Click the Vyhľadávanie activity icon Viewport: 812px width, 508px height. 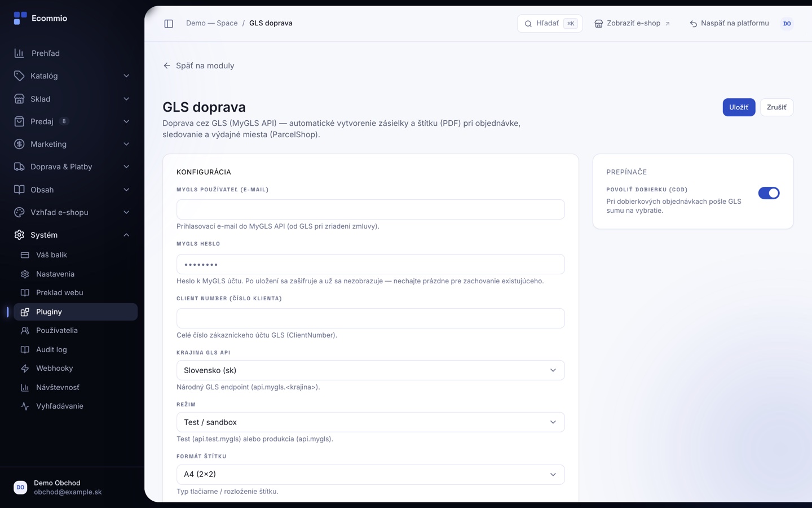25,406
